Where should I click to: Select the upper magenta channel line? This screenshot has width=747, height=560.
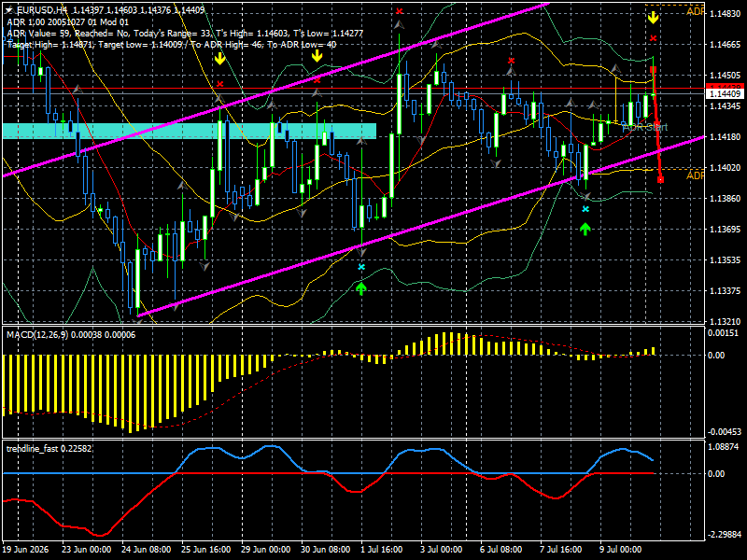(276, 90)
